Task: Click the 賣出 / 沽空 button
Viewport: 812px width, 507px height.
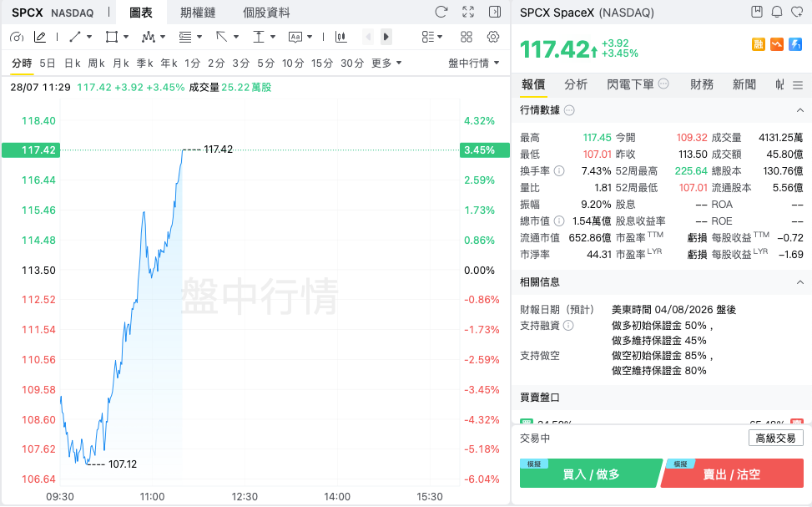Action: (732, 474)
